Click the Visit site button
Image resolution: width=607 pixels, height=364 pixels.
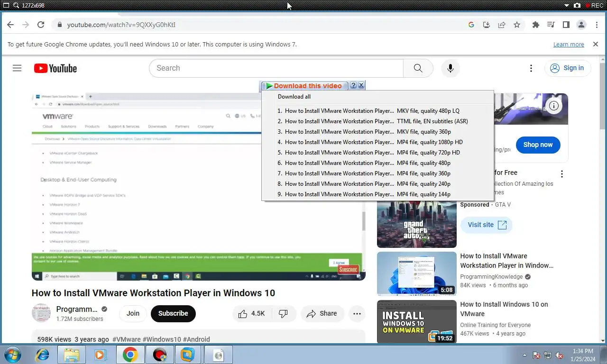tap(487, 225)
